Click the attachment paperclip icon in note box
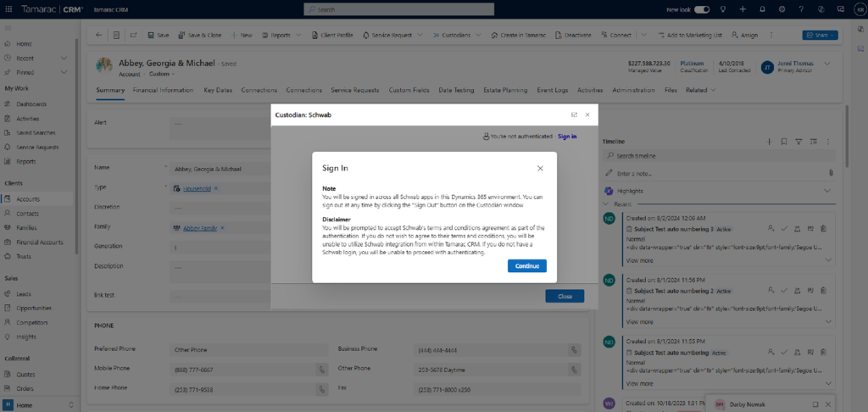This screenshot has width=868, height=412. pos(831,173)
